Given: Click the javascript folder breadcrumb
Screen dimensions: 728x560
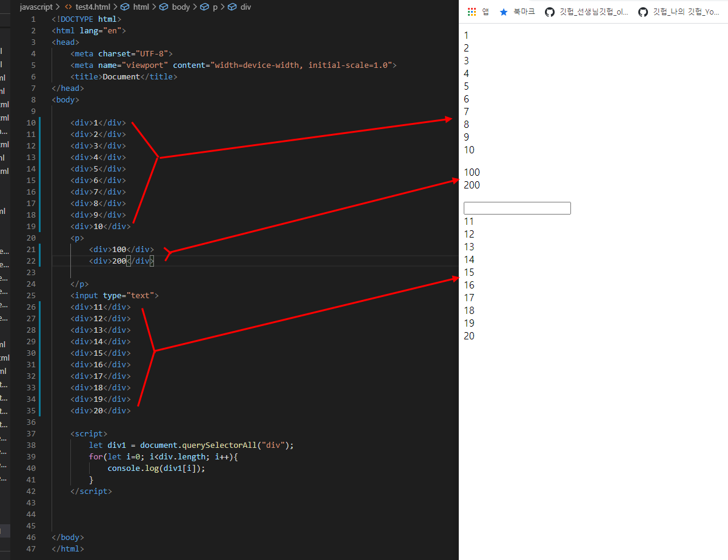Looking at the screenshot, I should pos(36,7).
